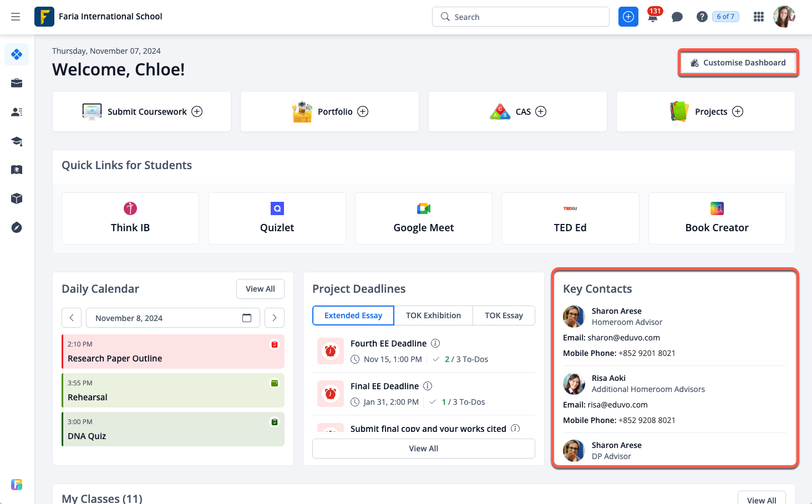Go to next day in Daily Calendar
The height and width of the screenshot is (504, 812).
[275, 318]
